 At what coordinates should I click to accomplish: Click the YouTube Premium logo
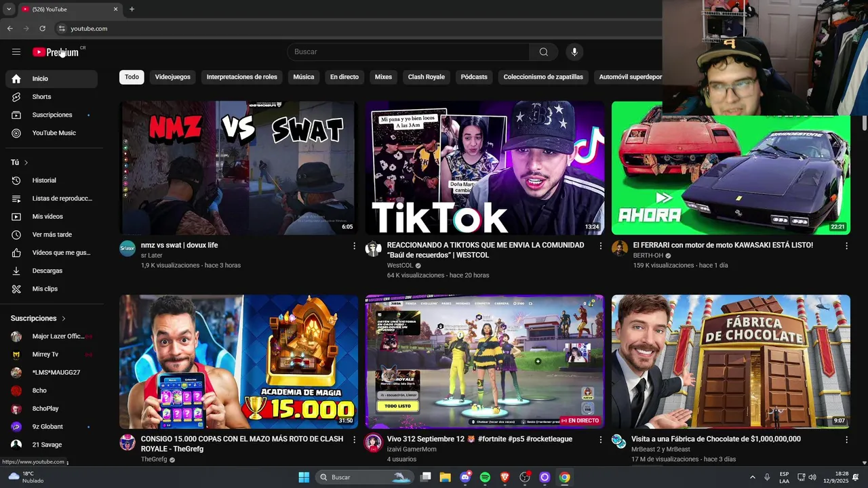[56, 52]
